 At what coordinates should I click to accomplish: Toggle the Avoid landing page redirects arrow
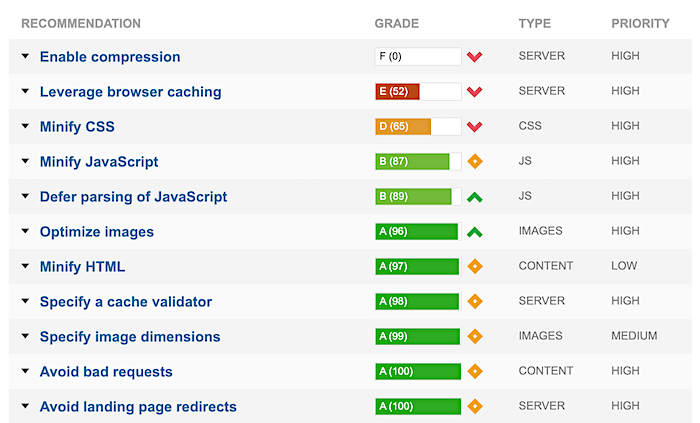[25, 406]
